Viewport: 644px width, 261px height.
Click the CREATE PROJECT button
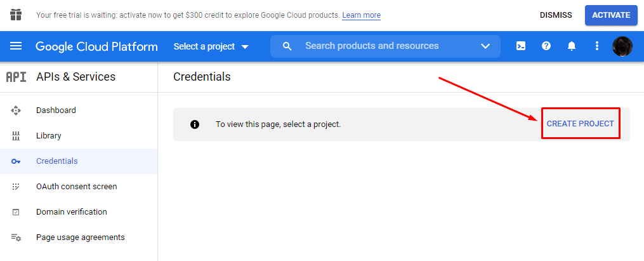click(x=580, y=124)
